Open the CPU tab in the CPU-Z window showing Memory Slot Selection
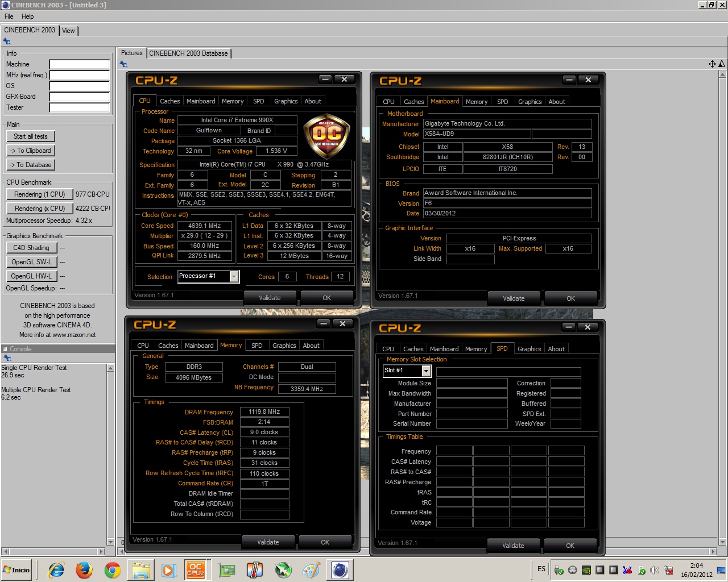The image size is (728, 582). 388,349
